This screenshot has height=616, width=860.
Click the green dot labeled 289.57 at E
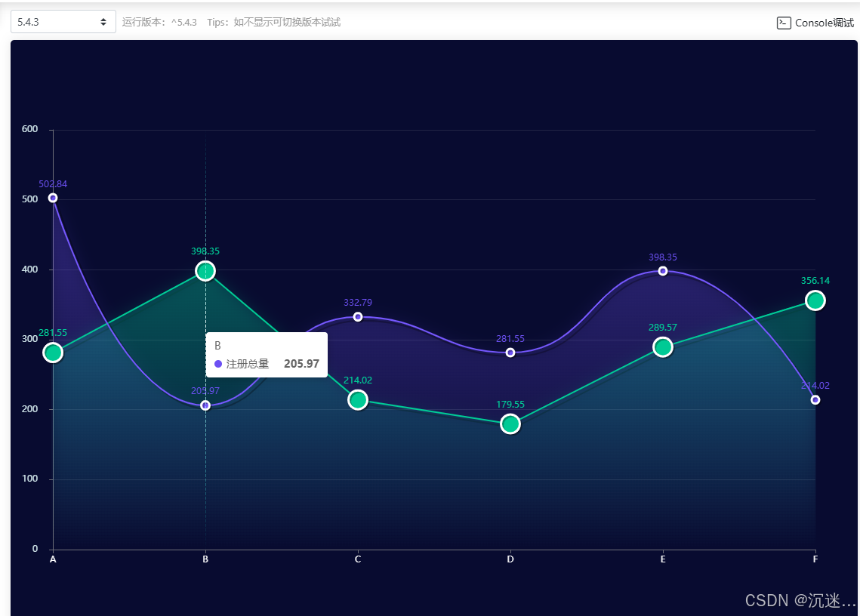[x=662, y=346]
